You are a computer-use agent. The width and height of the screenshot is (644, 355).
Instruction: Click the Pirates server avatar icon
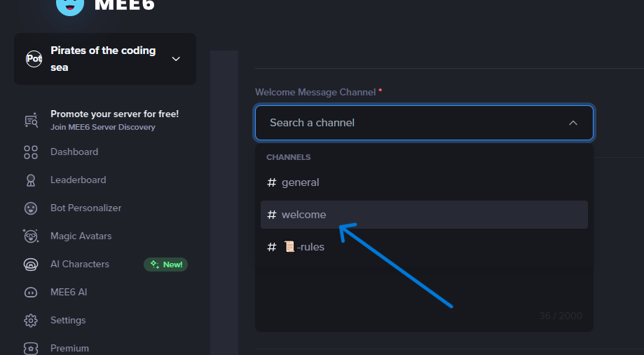34,59
